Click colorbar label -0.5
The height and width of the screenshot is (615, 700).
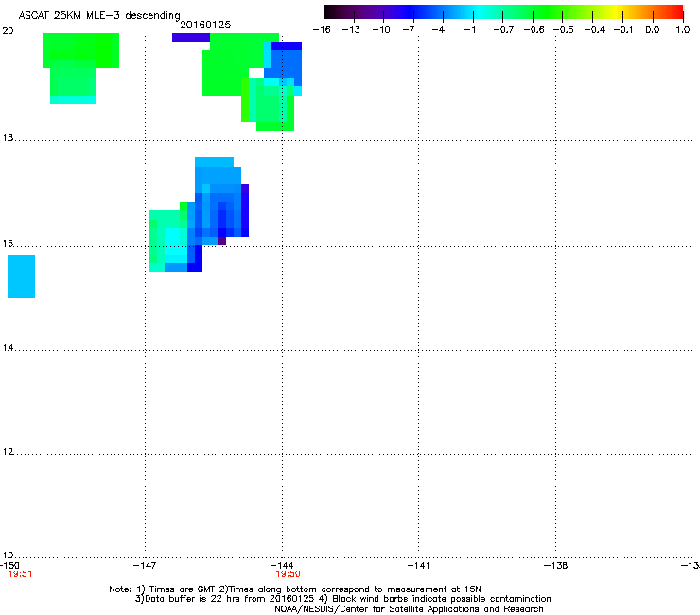pyautogui.click(x=564, y=30)
